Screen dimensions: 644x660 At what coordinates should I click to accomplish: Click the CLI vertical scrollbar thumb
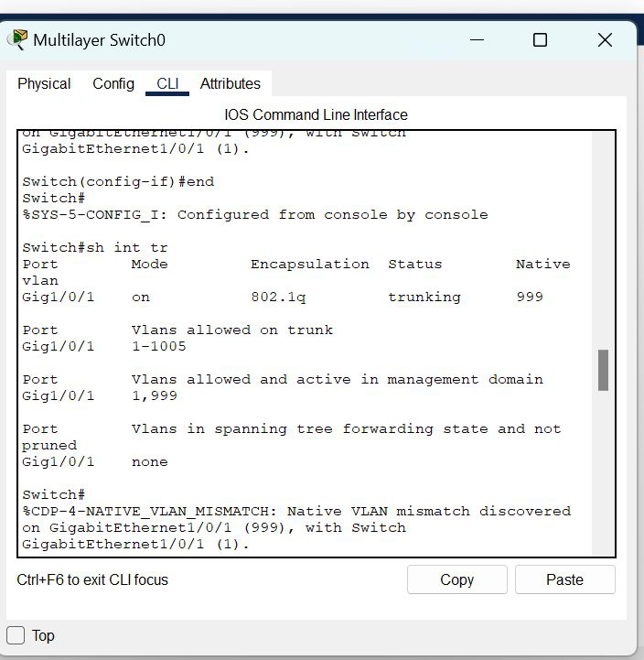pos(603,370)
